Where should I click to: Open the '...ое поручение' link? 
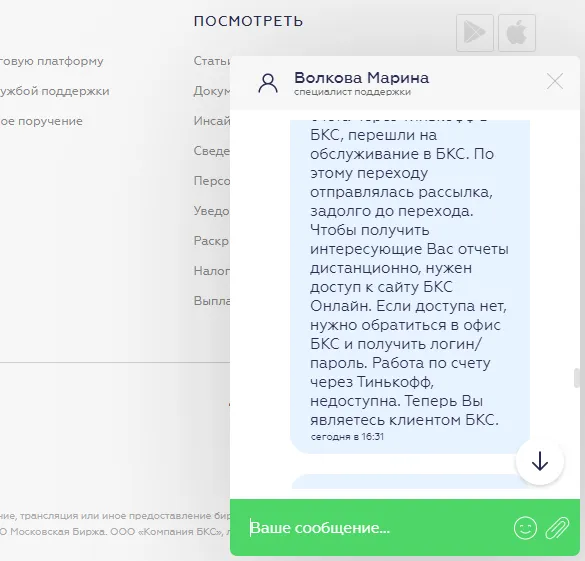41,121
